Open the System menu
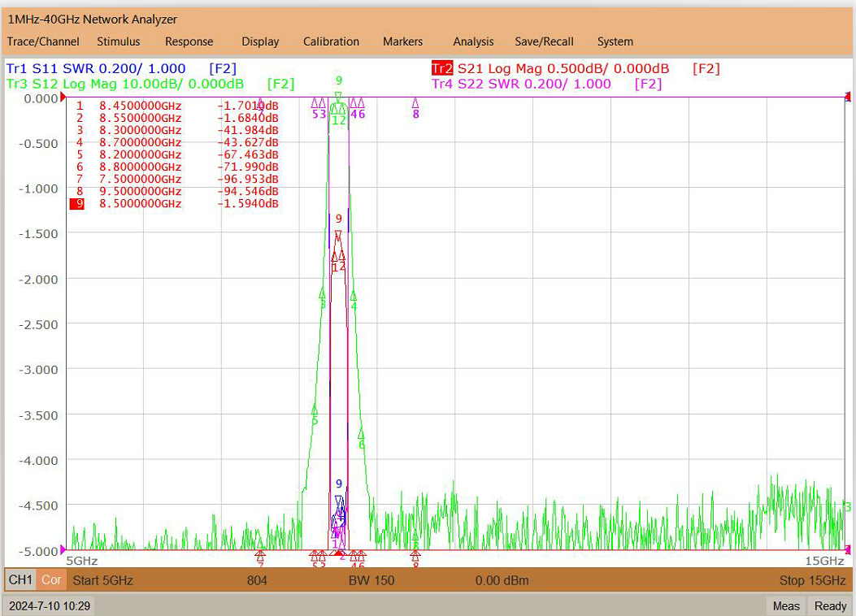This screenshot has height=616, width=856. pyautogui.click(x=615, y=41)
